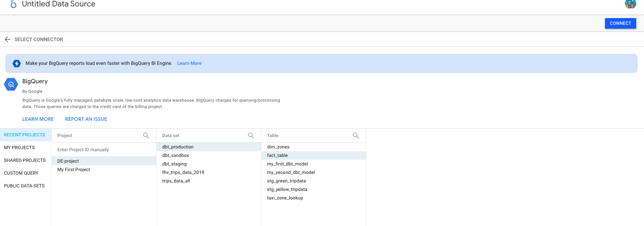Click REPORT AN ISSUE link

pos(86,119)
